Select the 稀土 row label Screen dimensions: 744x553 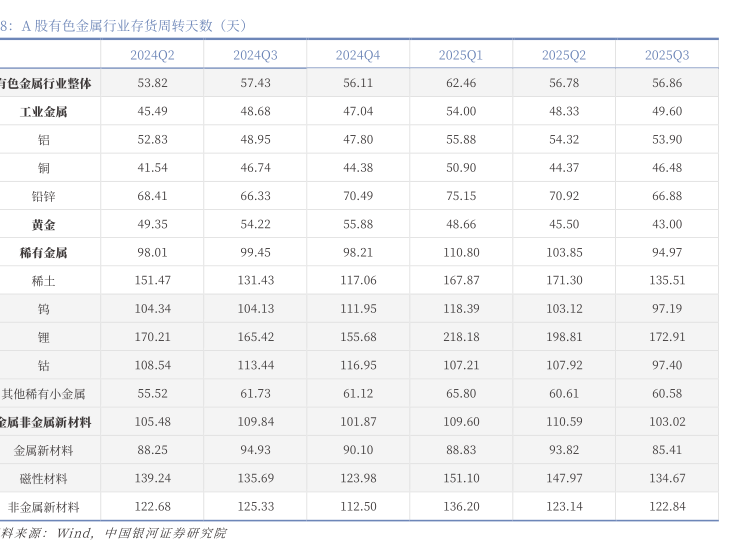(43, 281)
